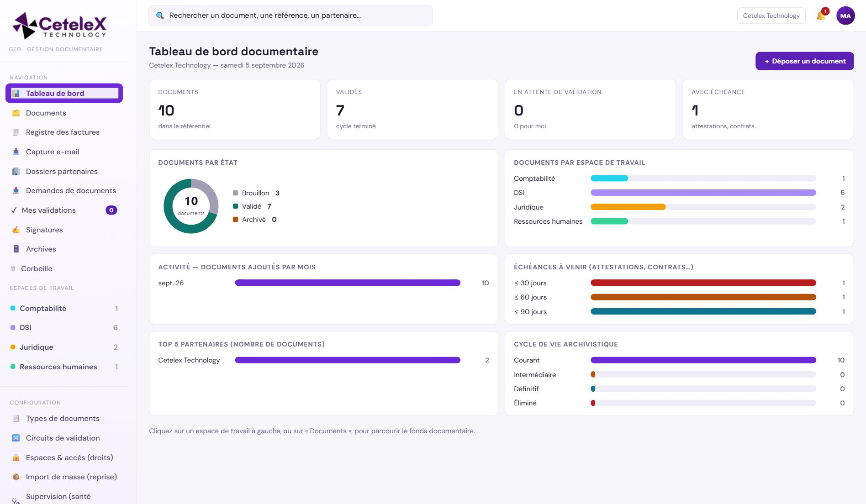The height and width of the screenshot is (504, 866).
Task: Select Tableau de bord in navigation
Action: pos(64,93)
